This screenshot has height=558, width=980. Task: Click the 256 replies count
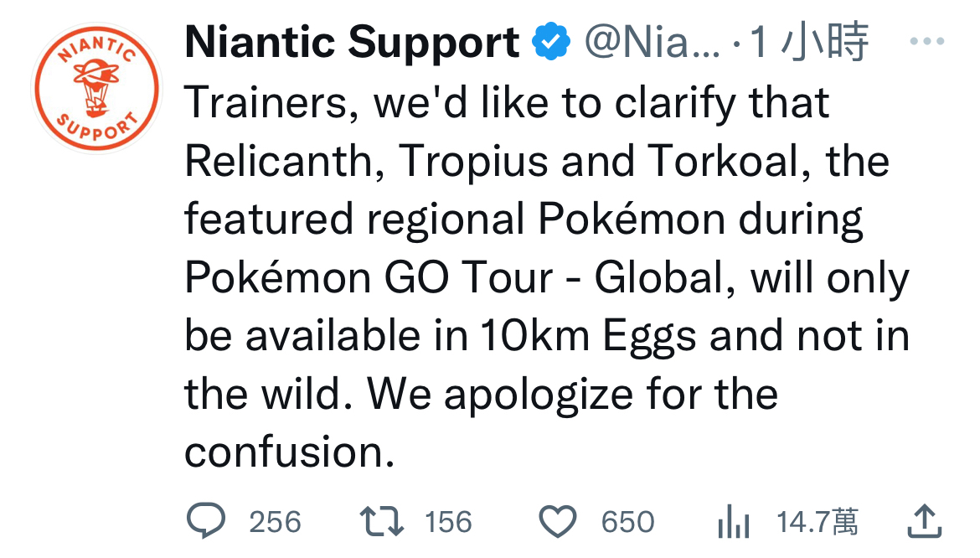pyautogui.click(x=275, y=522)
